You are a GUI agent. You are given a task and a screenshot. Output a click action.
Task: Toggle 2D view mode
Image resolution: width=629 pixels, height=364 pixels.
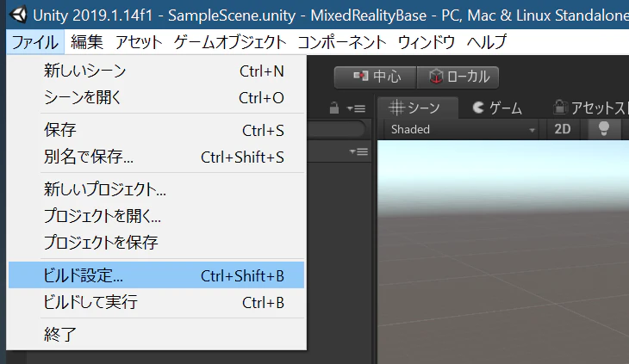563,129
